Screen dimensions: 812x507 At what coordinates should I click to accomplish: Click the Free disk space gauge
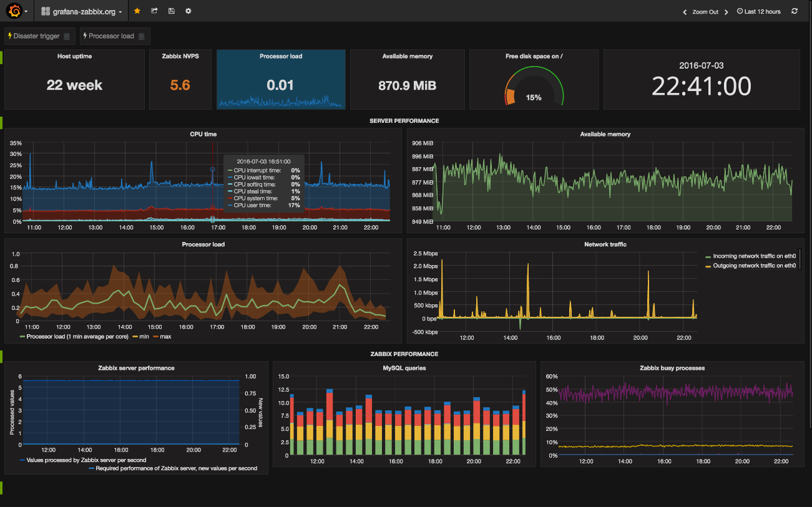533,87
